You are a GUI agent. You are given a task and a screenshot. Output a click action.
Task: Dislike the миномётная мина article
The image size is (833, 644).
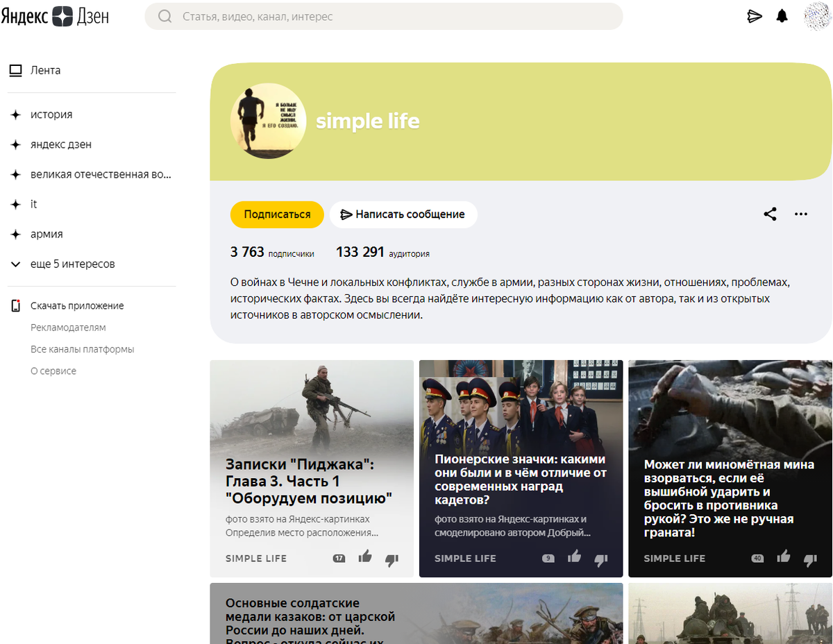(x=810, y=559)
